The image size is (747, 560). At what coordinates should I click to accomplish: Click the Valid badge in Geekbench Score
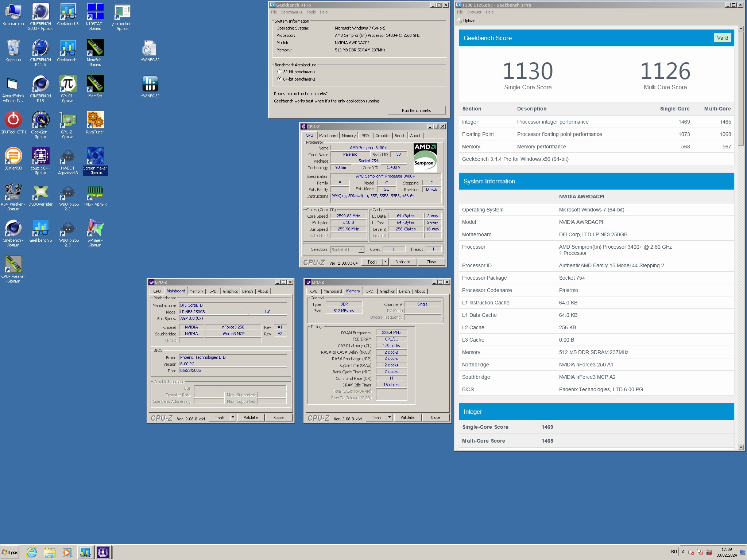(x=722, y=38)
